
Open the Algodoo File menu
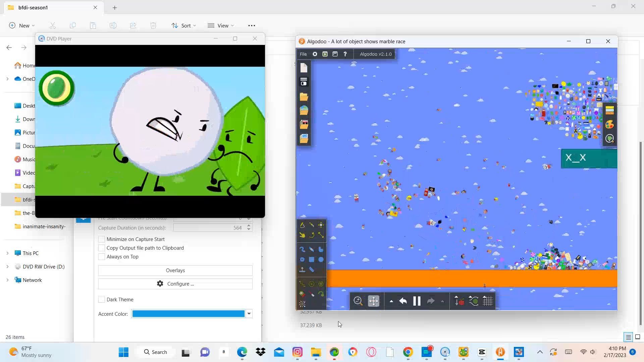(303, 54)
